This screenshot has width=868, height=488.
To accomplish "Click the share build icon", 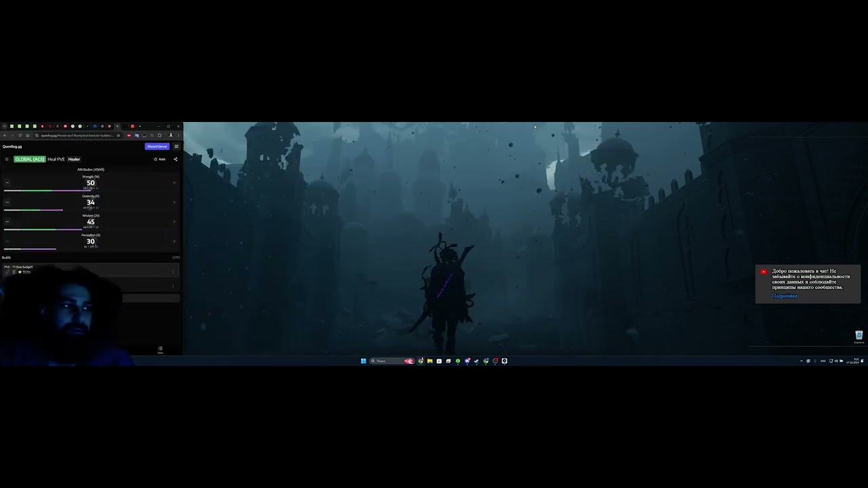I will coord(176,159).
